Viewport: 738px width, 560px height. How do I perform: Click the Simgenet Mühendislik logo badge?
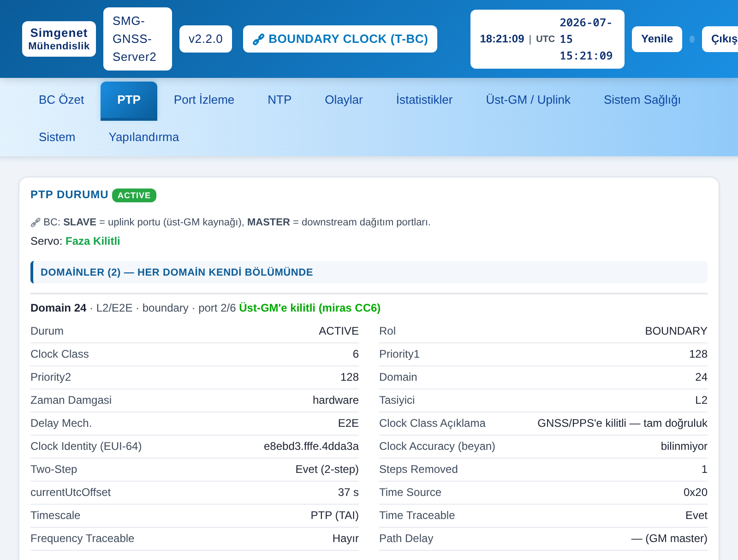[59, 39]
